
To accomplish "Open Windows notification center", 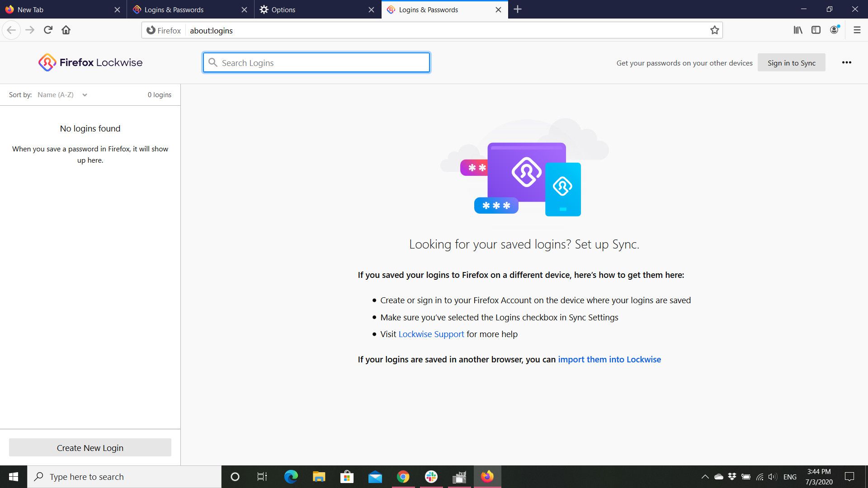I will tap(849, 477).
